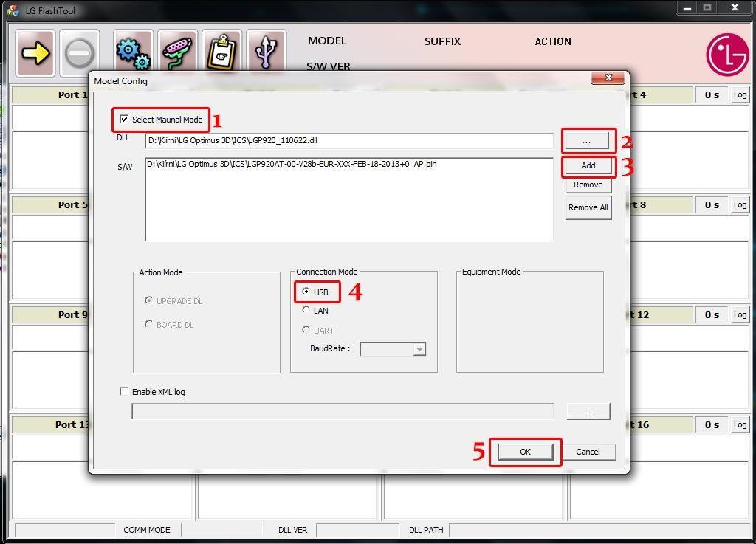Browse for DLL file with ... button
The width and height of the screenshot is (756, 544).
click(x=587, y=141)
